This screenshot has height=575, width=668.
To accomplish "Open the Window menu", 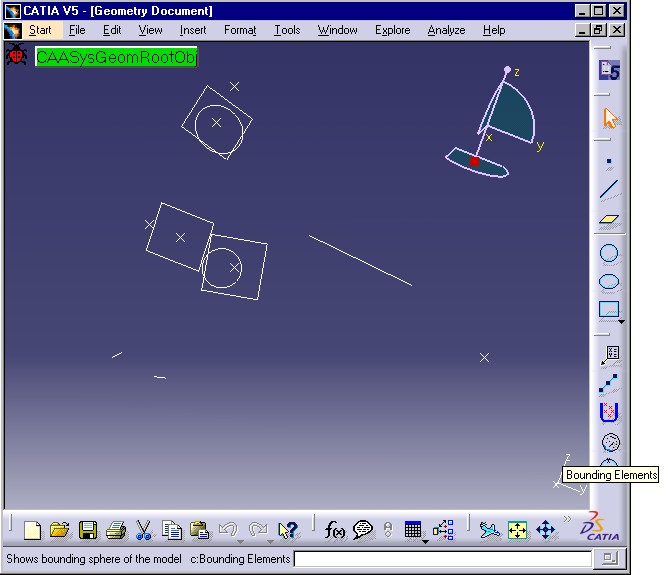I will tap(337, 30).
